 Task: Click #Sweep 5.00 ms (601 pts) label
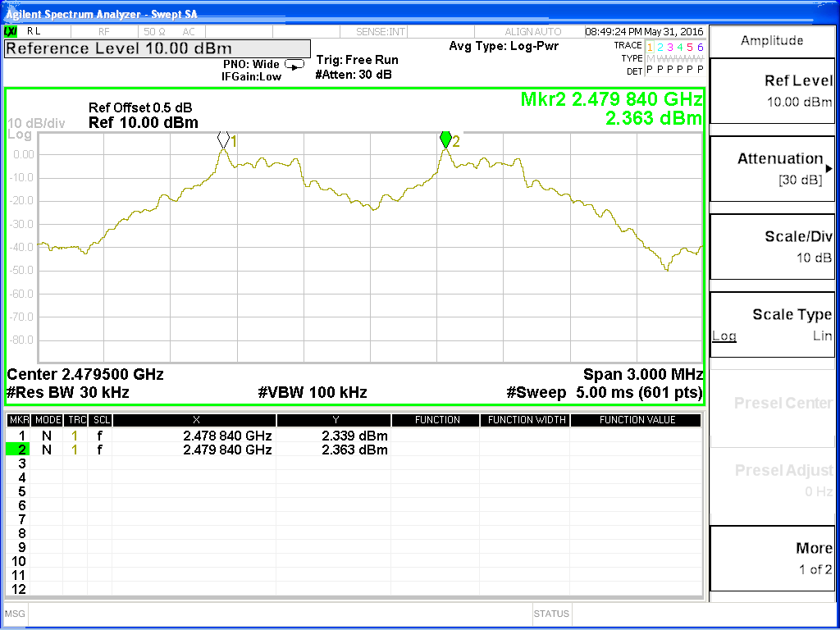(605, 393)
